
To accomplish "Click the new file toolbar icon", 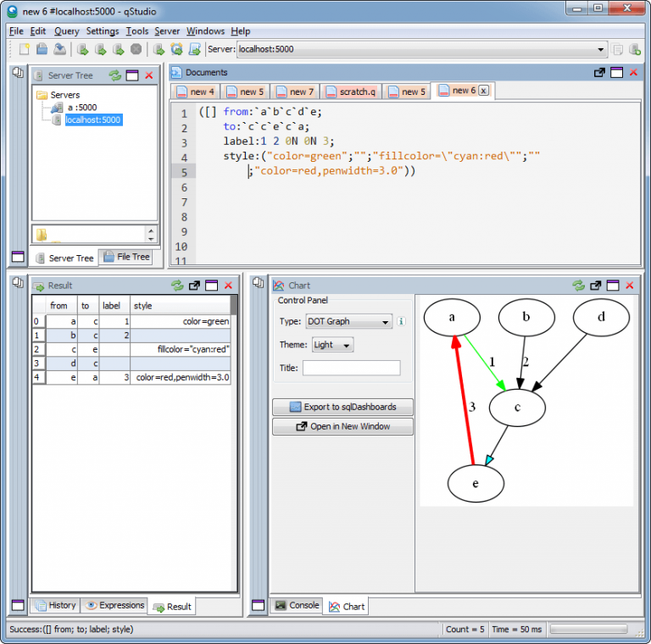I will click(x=24, y=49).
